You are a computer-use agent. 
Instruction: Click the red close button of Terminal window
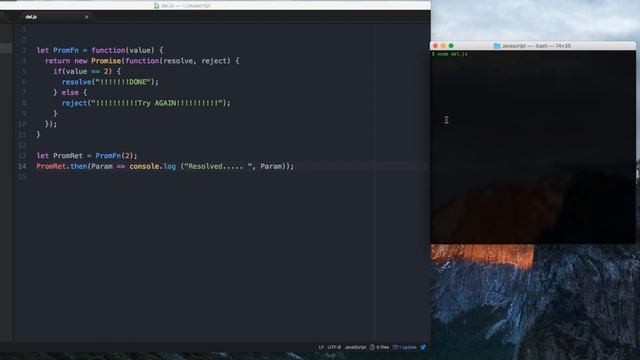click(x=436, y=46)
